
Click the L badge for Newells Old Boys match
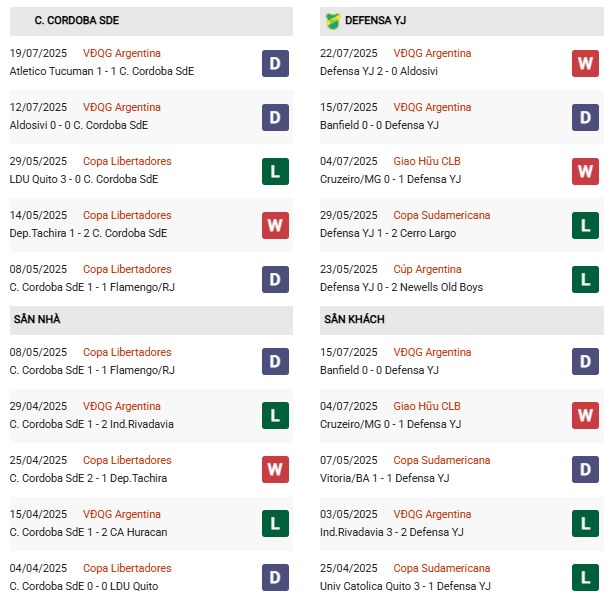(585, 279)
